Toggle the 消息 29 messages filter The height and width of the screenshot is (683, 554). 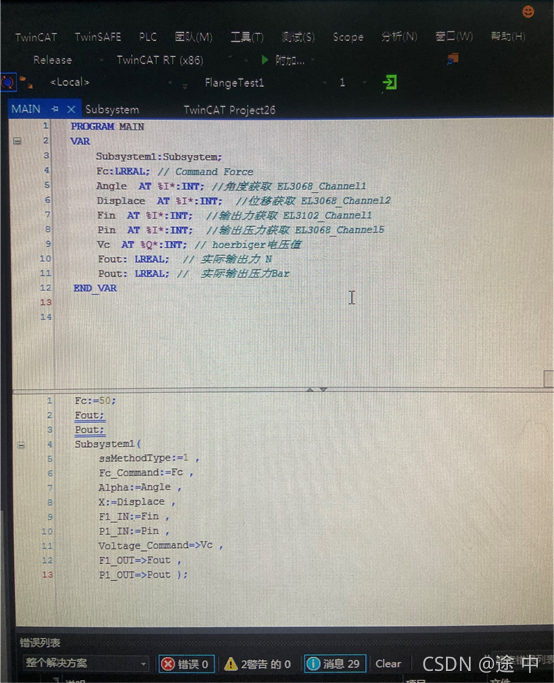pyautogui.click(x=334, y=663)
